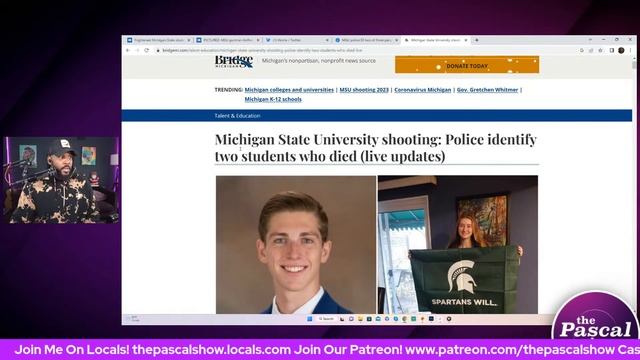Switch to the Twitter tab
Image resolution: width=640 pixels, height=360 pixels.
297,40
